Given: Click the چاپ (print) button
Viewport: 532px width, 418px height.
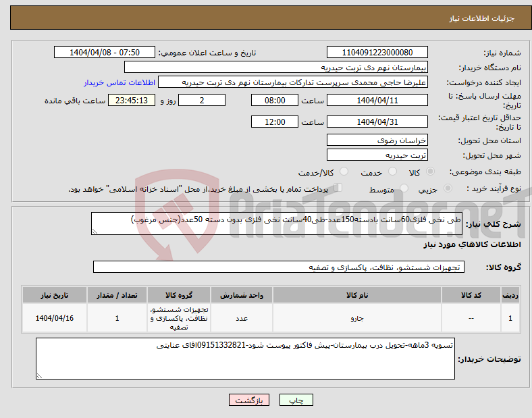Looking at the screenshot, I should (x=296, y=400).
